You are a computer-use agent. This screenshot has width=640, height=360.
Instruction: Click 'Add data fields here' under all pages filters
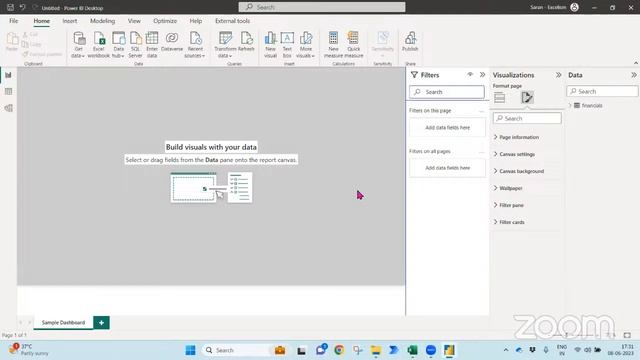(447, 168)
